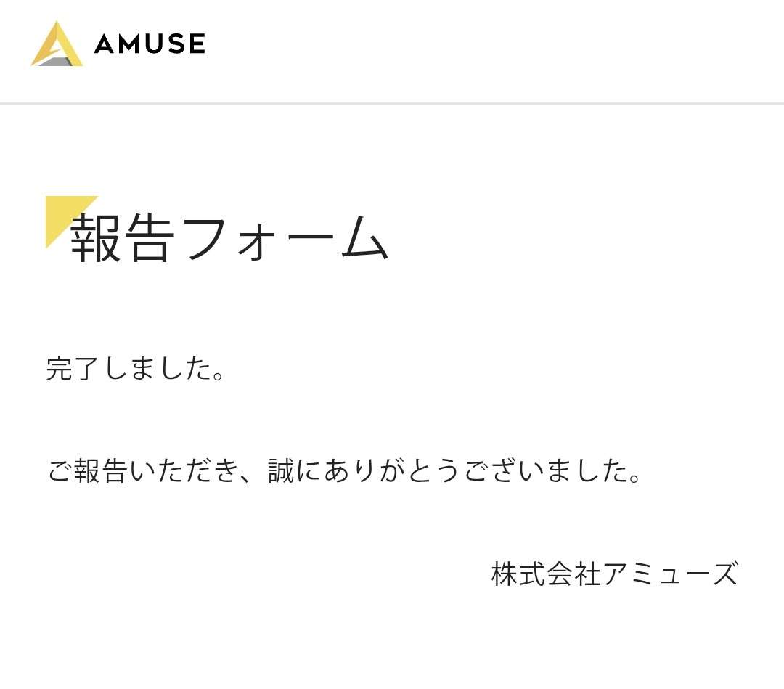Click the 報告 kanji in the heading
Image resolution: width=784 pixels, height=689 pixels.
coord(123,238)
